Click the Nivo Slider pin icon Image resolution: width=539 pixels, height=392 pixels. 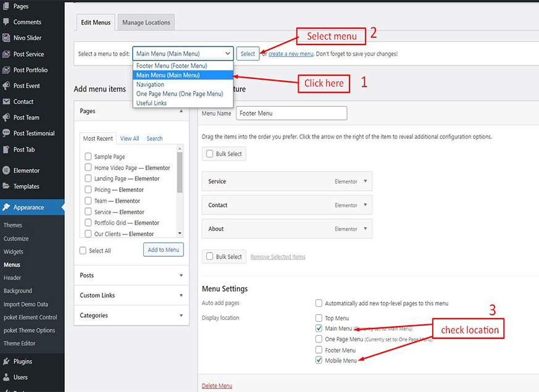pos(6,38)
